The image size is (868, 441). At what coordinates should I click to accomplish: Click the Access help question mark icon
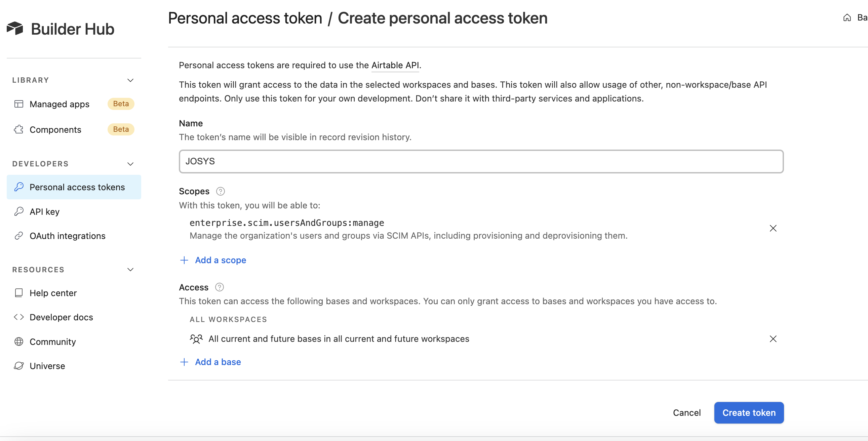click(220, 287)
